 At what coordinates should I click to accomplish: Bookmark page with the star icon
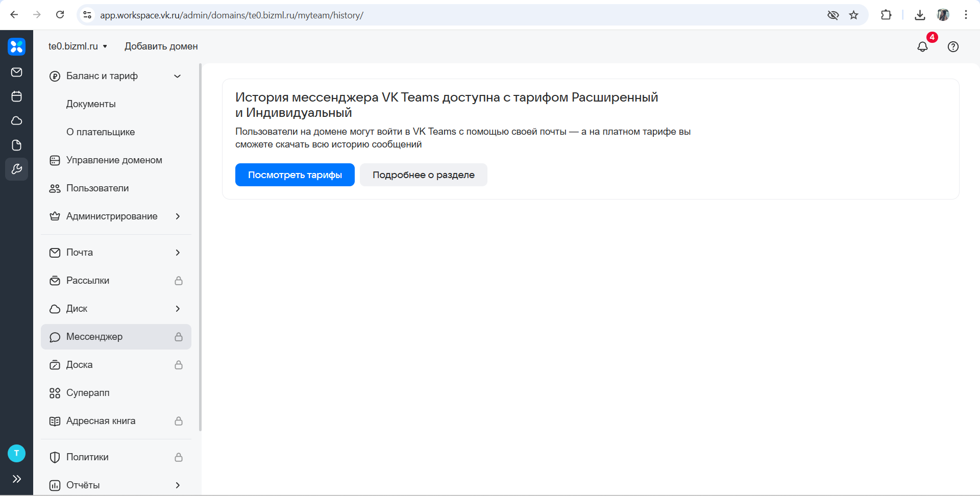853,15
